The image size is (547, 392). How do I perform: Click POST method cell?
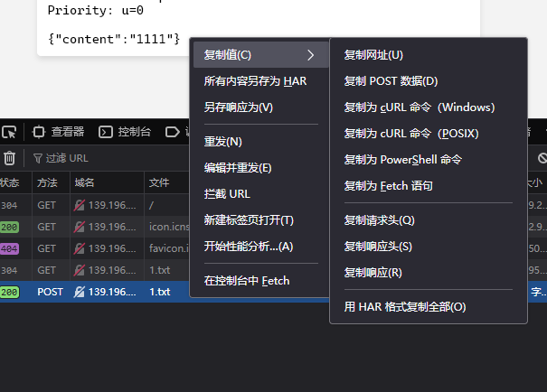(51, 292)
